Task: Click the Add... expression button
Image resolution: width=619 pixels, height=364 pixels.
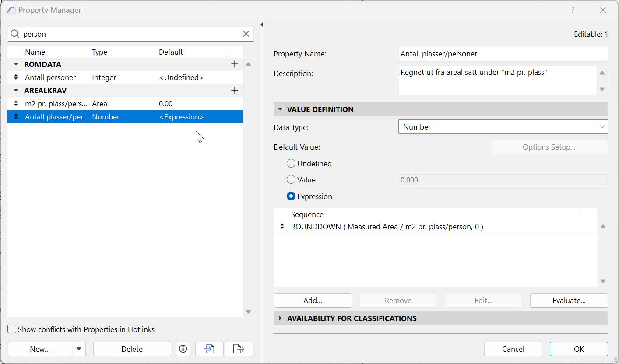Action: tap(313, 301)
